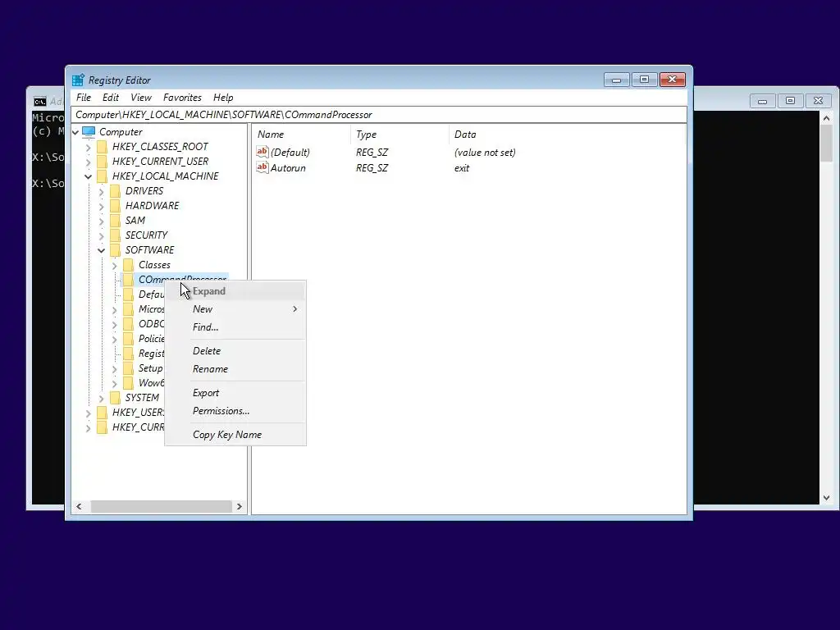Click the SOFTWARE folder icon
The image size is (840, 630).
115,250
